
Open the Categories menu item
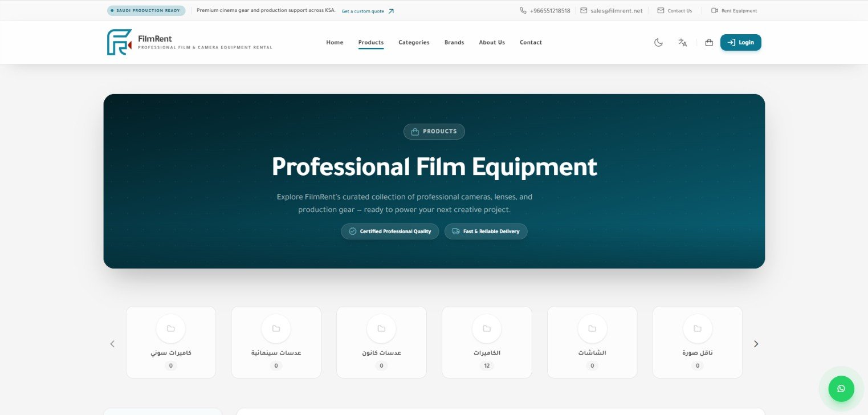[414, 42]
